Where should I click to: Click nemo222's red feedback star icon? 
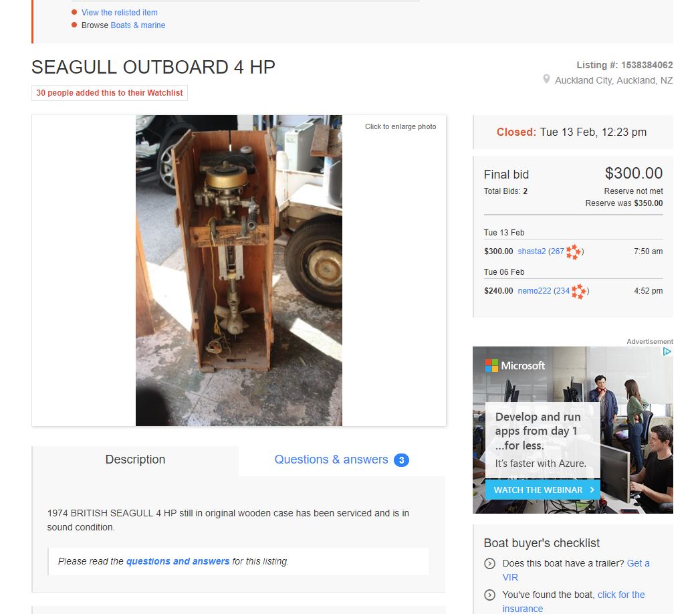point(578,291)
